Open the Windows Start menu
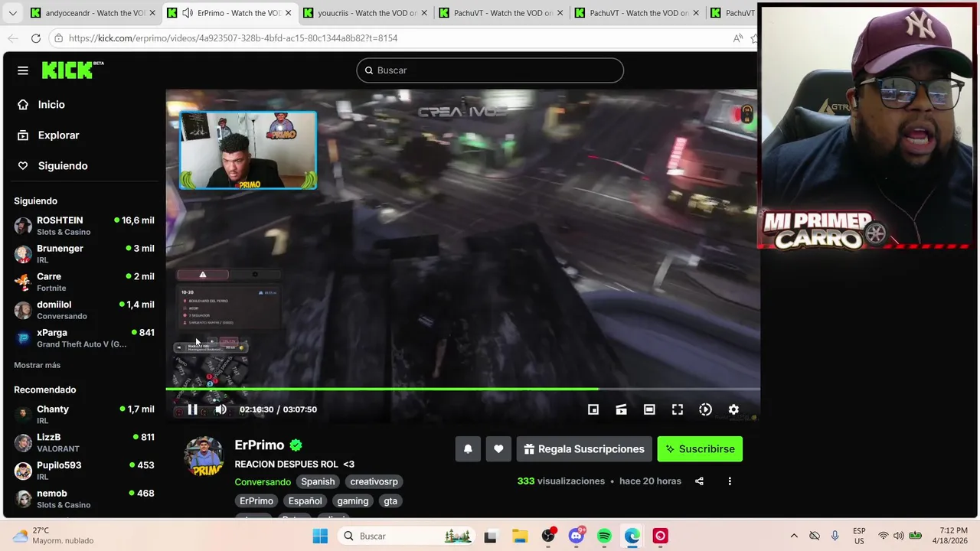This screenshot has width=980, height=551. click(x=320, y=536)
